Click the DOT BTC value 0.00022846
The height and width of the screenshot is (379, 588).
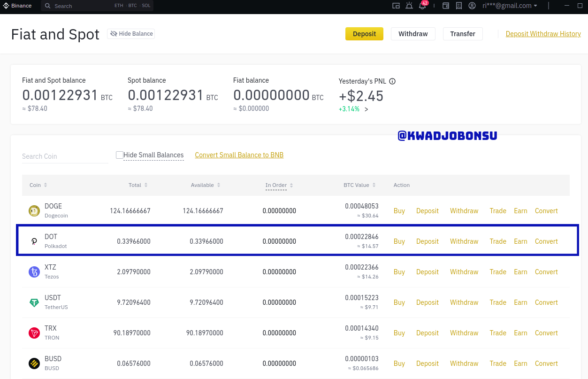(x=362, y=237)
